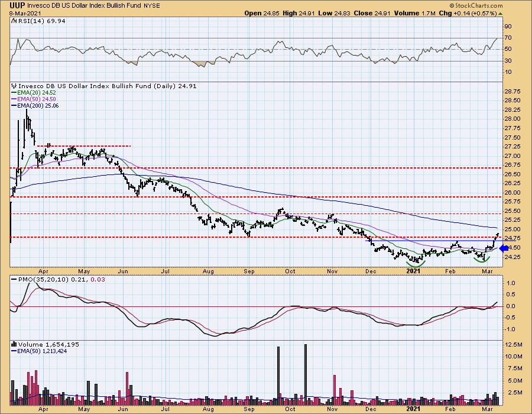The width and height of the screenshot is (532, 414).
Task: Click the High 24.91 header value
Action: [x=299, y=13]
